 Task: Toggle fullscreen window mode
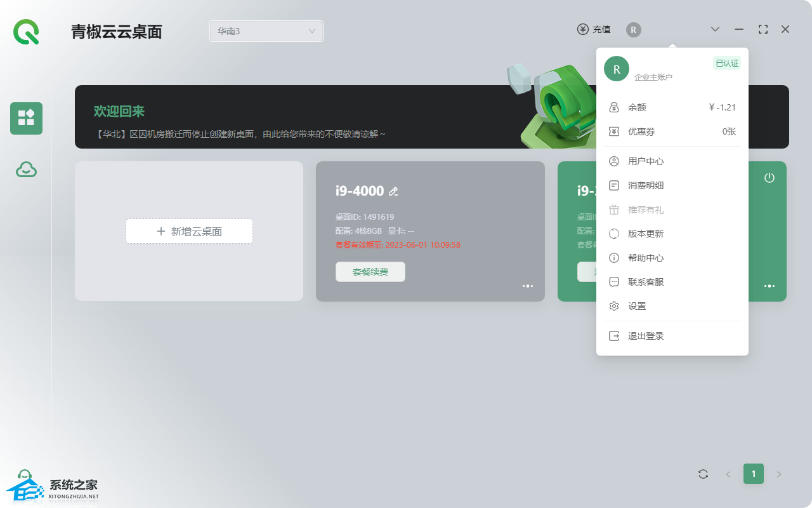763,29
